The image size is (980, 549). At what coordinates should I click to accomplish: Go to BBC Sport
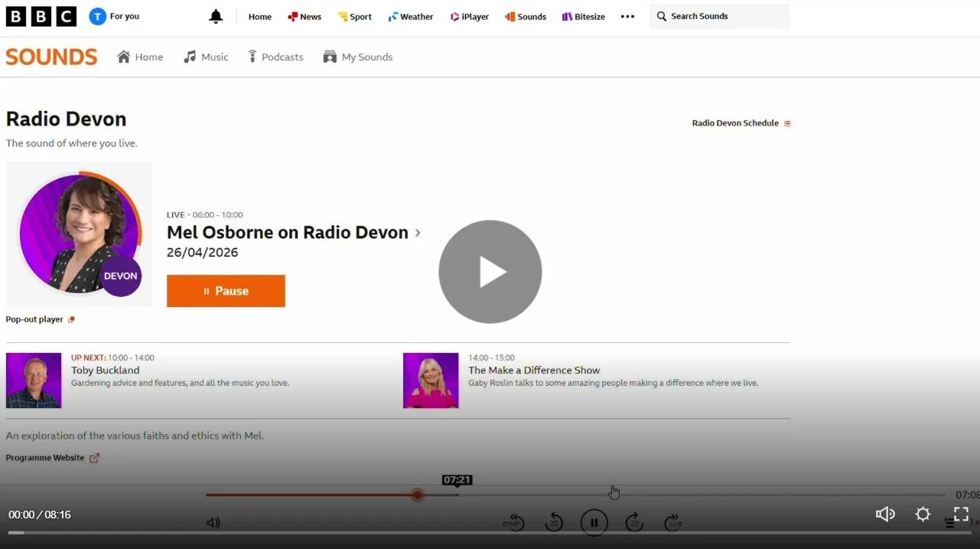click(355, 16)
